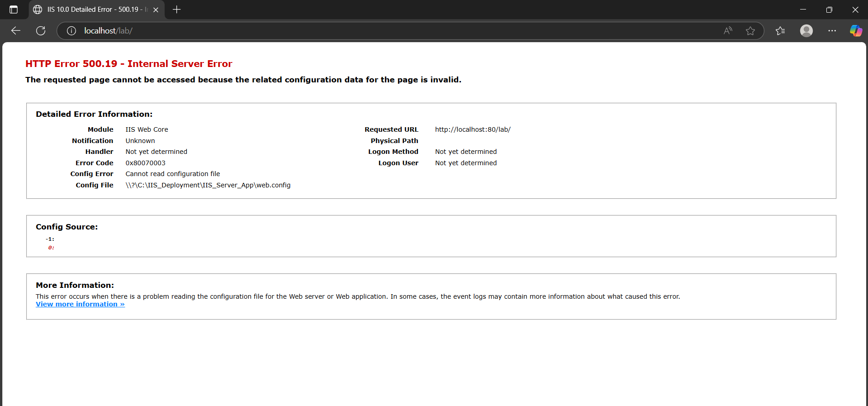
Task: Click the 'Physical Path' label
Action: click(x=394, y=141)
